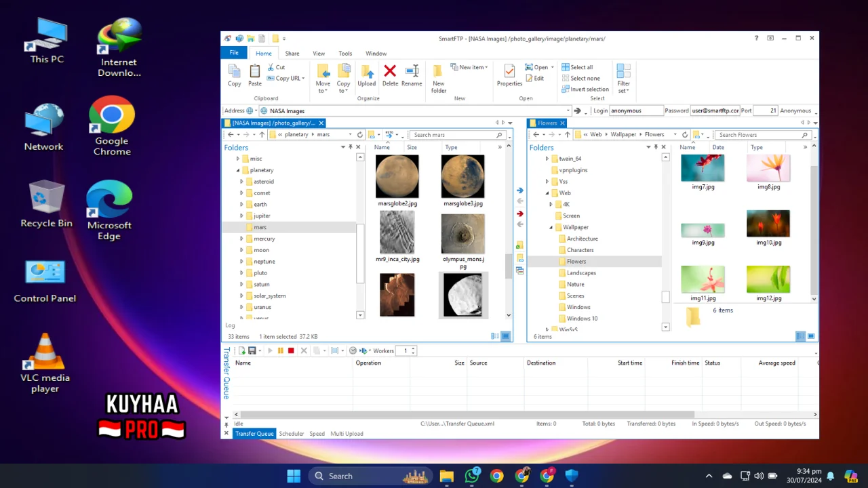Screen dimensions: 868x488
Task: Switch mars pane to details view icon
Action: click(x=495, y=336)
